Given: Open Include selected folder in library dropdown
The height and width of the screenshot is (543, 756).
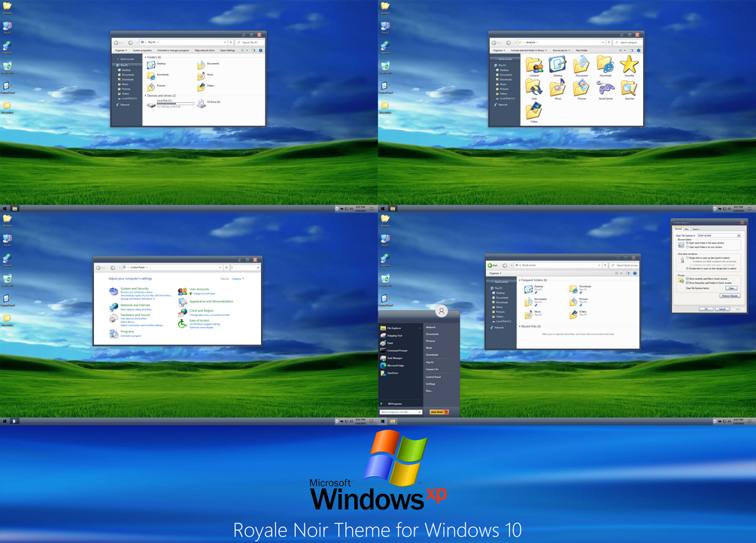Looking at the screenshot, I should (x=529, y=50).
